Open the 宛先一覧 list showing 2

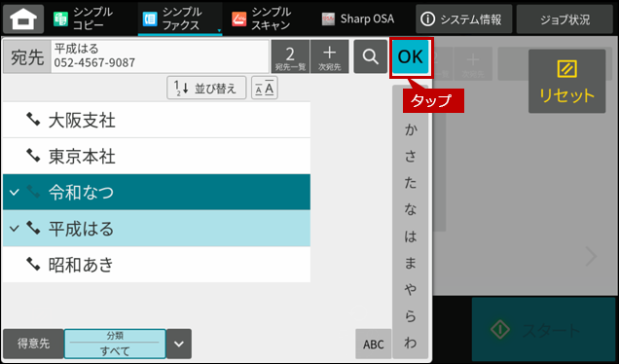coord(290,56)
